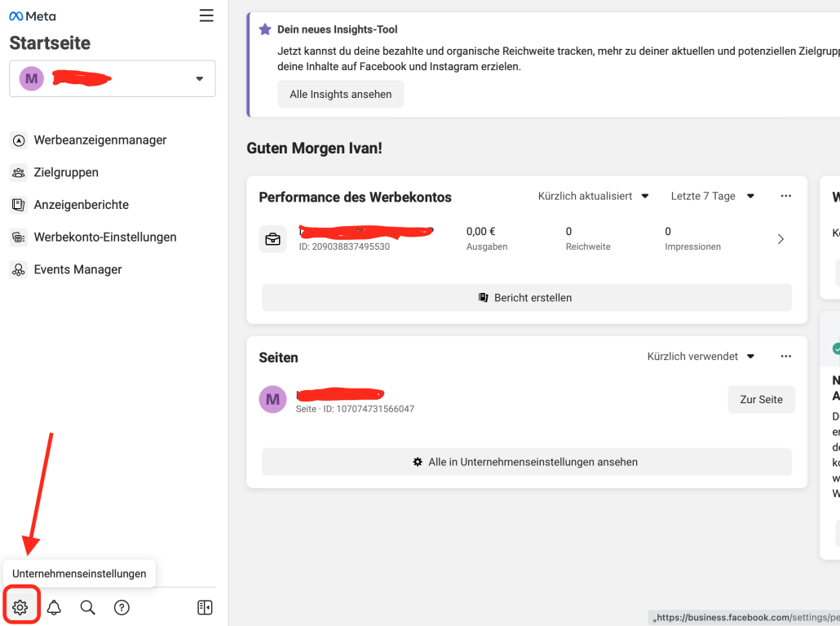The image size is (840, 626).
Task: Click Guten Morgen Ivan! greeting
Action: click(315, 148)
